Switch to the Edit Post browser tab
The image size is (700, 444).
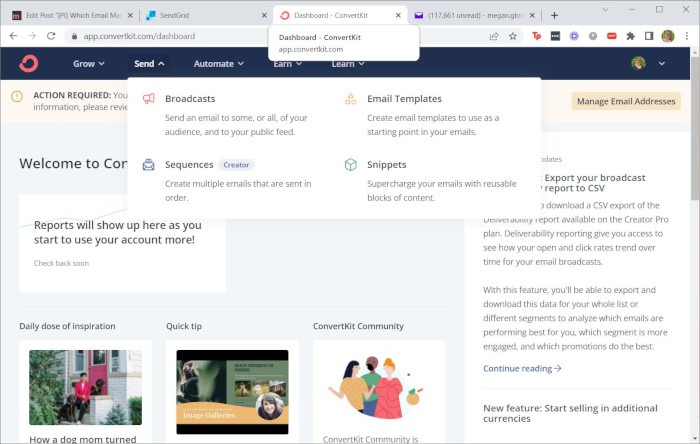[71, 15]
